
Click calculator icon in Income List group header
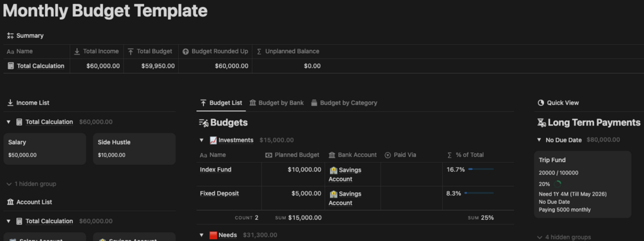pyautogui.click(x=19, y=122)
